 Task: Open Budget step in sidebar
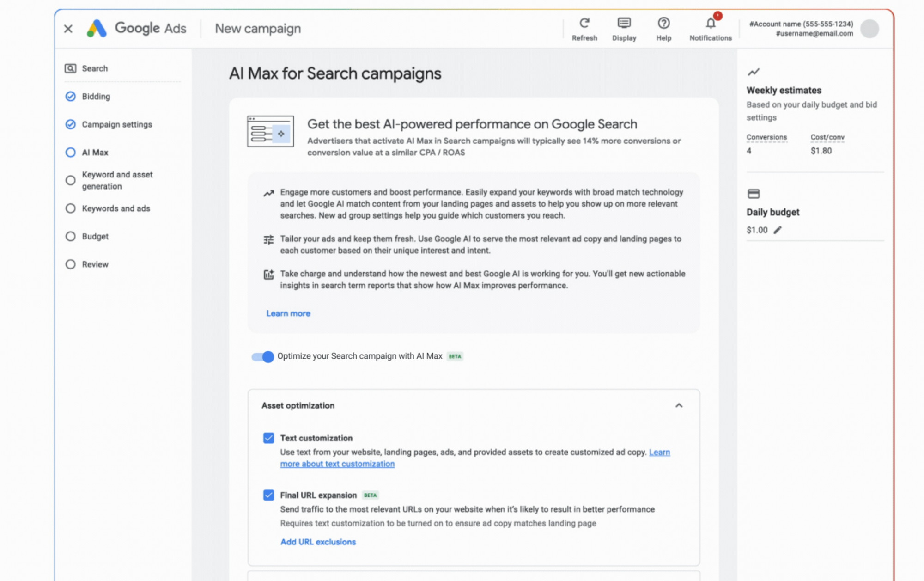click(x=95, y=237)
